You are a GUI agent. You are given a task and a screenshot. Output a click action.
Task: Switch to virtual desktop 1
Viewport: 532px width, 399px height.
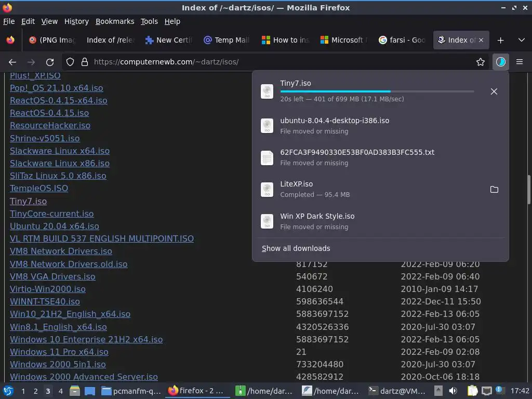pyautogui.click(x=23, y=391)
